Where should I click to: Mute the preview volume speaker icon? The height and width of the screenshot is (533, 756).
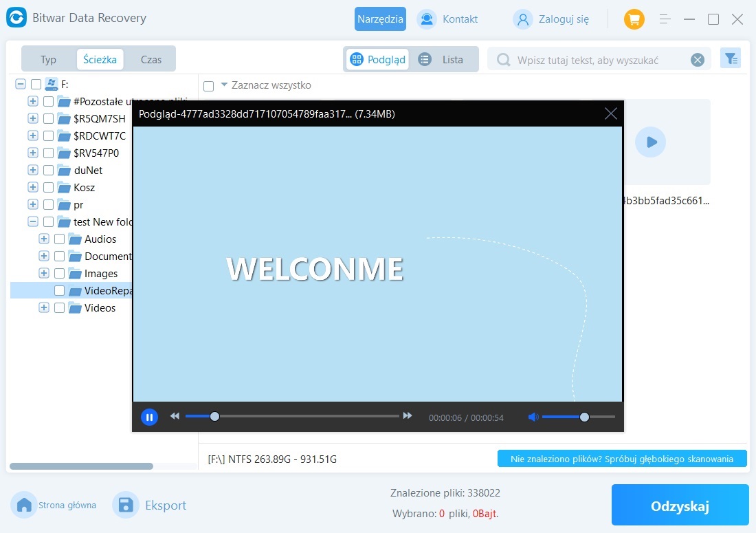[x=533, y=417]
